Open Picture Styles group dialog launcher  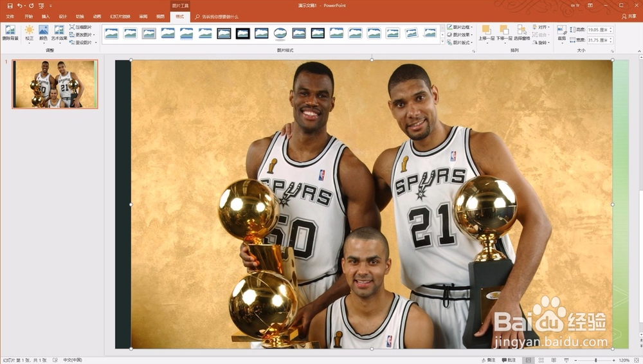[474, 51]
